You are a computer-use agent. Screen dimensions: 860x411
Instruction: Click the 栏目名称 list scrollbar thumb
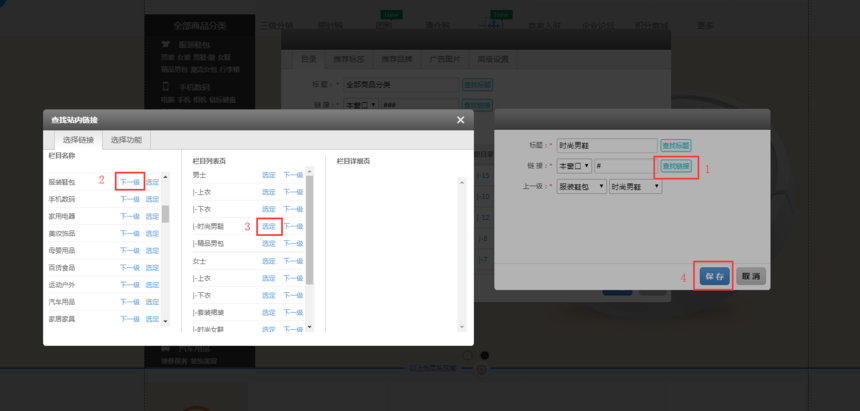[166, 214]
